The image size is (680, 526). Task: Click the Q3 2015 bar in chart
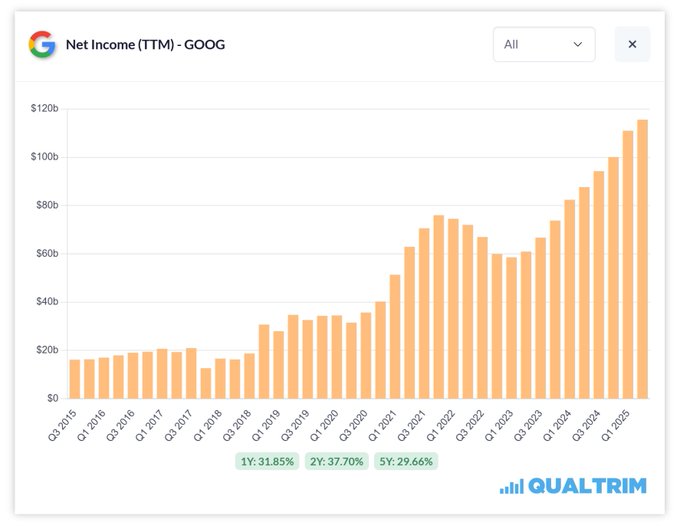pyautogui.click(x=75, y=379)
